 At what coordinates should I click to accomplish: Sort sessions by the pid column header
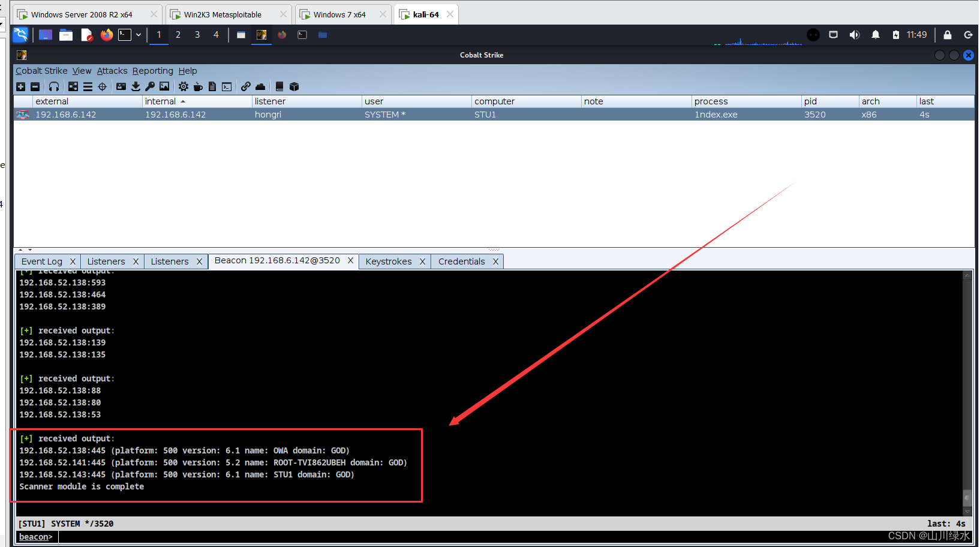coord(830,101)
